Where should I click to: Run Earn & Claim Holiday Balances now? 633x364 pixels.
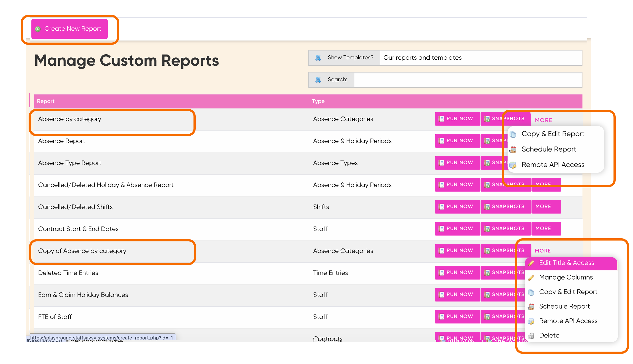tap(457, 295)
